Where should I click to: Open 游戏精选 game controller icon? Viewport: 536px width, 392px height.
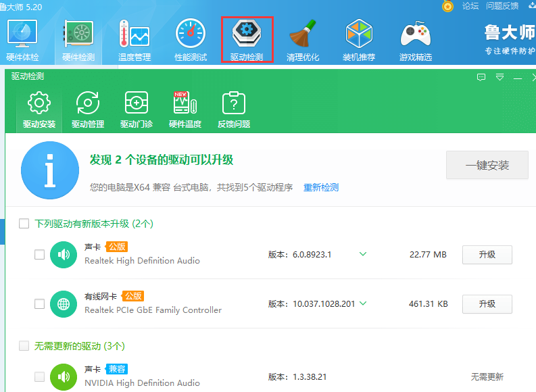point(415,39)
